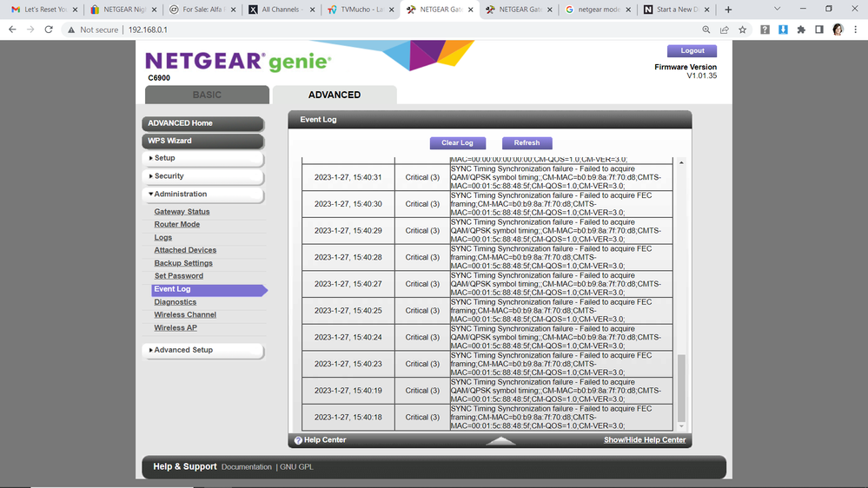
Task: Click the browser reload page icon
Action: point(49,30)
